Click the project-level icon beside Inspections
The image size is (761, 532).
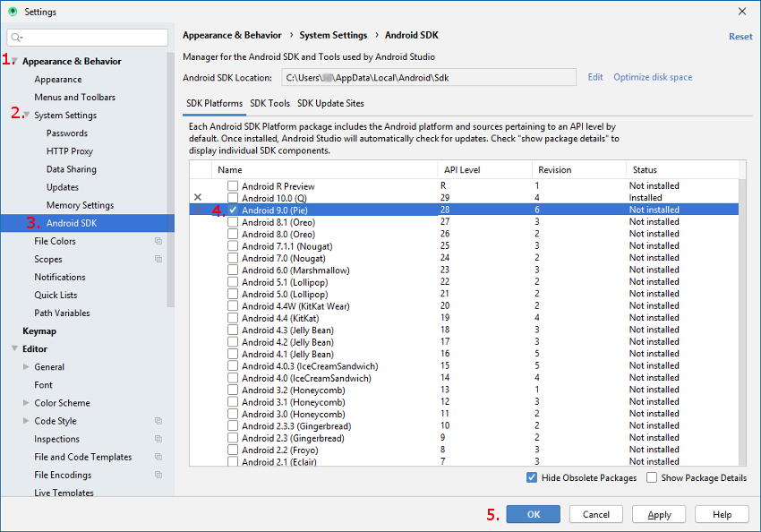[158, 439]
